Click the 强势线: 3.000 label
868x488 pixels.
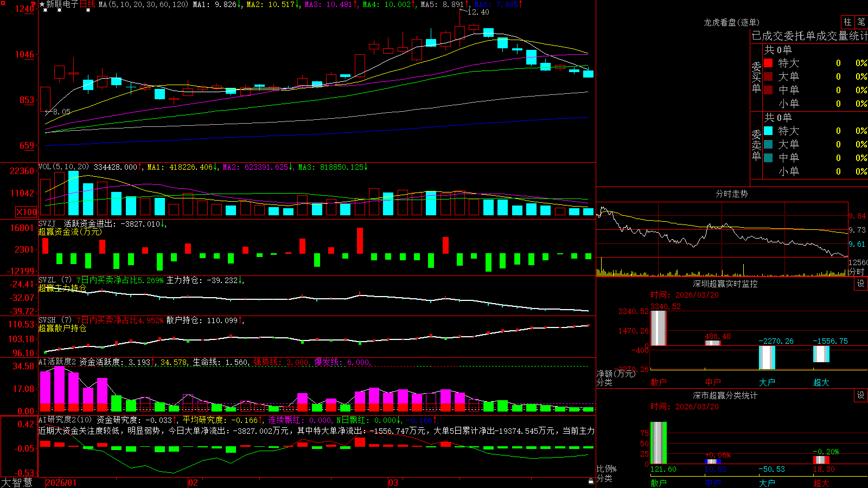[x=282, y=362]
